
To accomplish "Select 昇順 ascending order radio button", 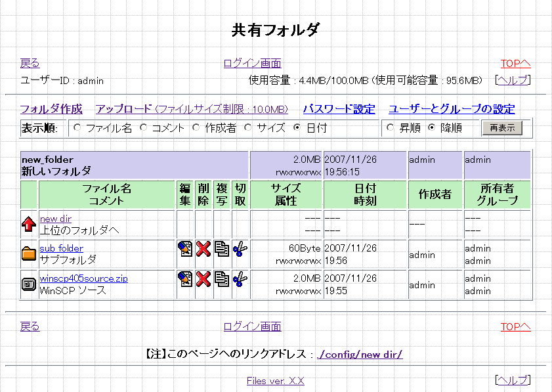I will (391, 127).
